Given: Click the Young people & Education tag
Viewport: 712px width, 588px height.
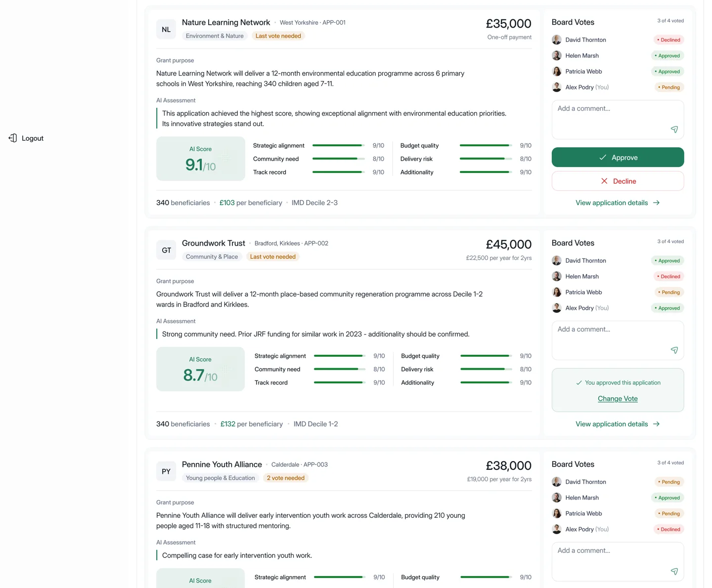Looking at the screenshot, I should click(x=221, y=478).
